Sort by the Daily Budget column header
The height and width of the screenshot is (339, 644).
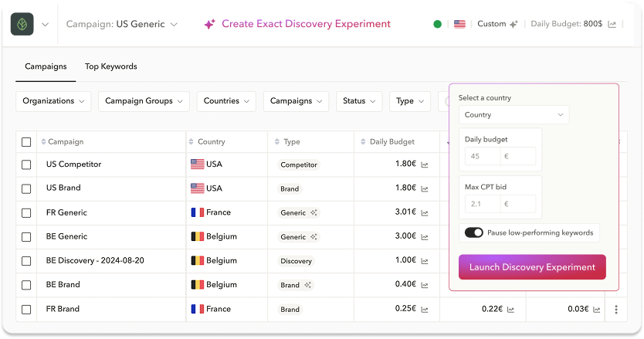tap(388, 142)
